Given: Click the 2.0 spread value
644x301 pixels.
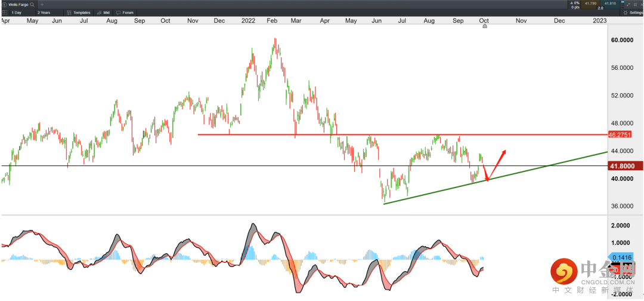Looking at the screenshot, I should pyautogui.click(x=600, y=8).
